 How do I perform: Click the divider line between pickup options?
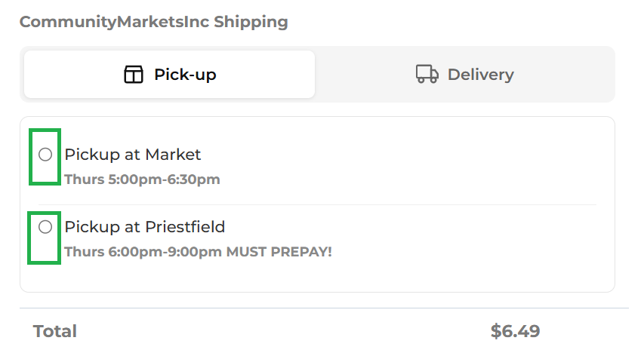(317, 204)
